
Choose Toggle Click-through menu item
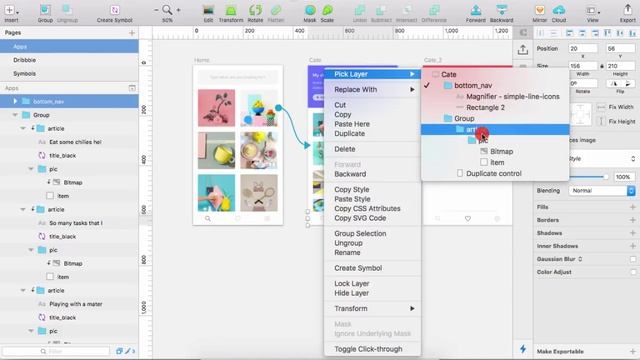tap(368, 349)
